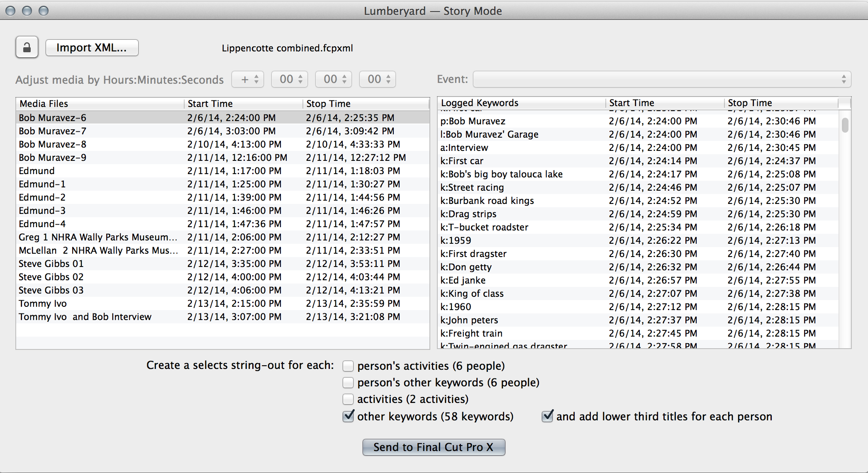The height and width of the screenshot is (473, 868).
Task: Click the lock icon button
Action: pos(27,47)
